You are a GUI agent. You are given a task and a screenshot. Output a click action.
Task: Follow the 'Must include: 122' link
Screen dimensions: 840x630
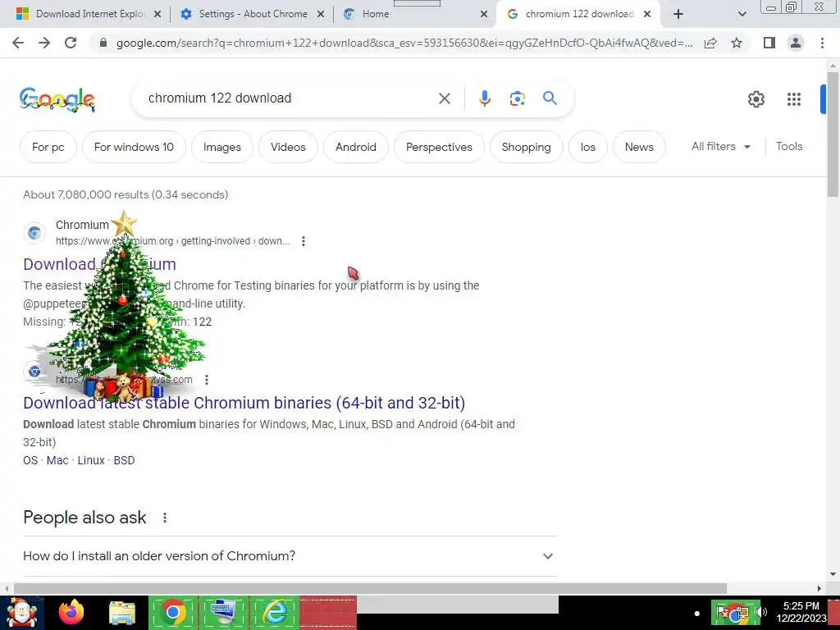202,322
